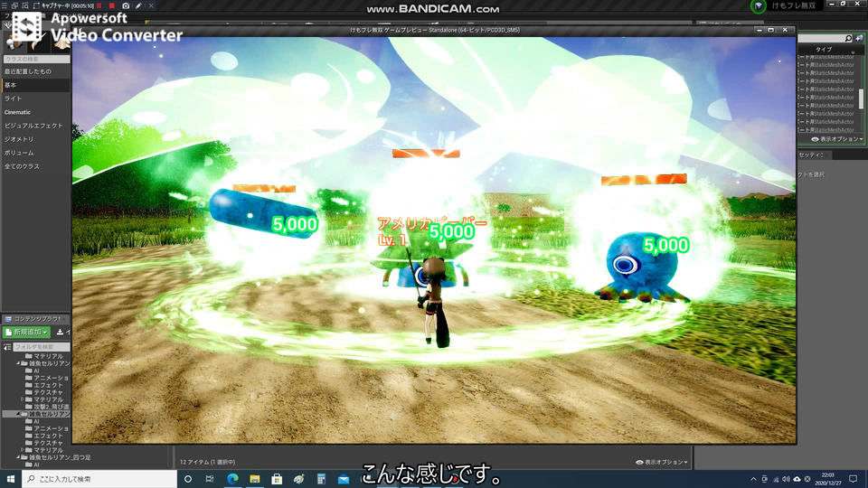This screenshot has width=868, height=488.
Task: Open content browser 表示オプション dropdown
Action: click(662, 462)
